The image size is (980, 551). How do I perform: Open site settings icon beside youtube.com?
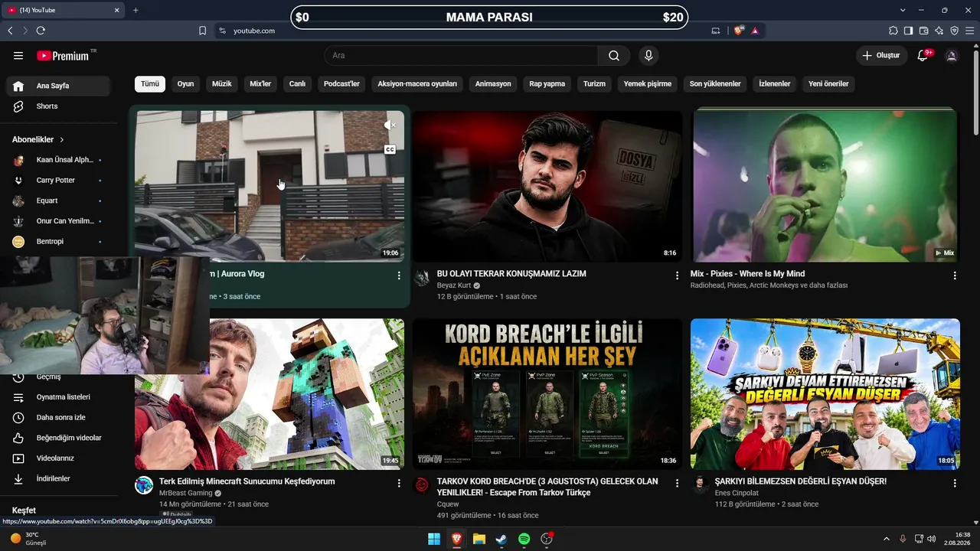223,31
